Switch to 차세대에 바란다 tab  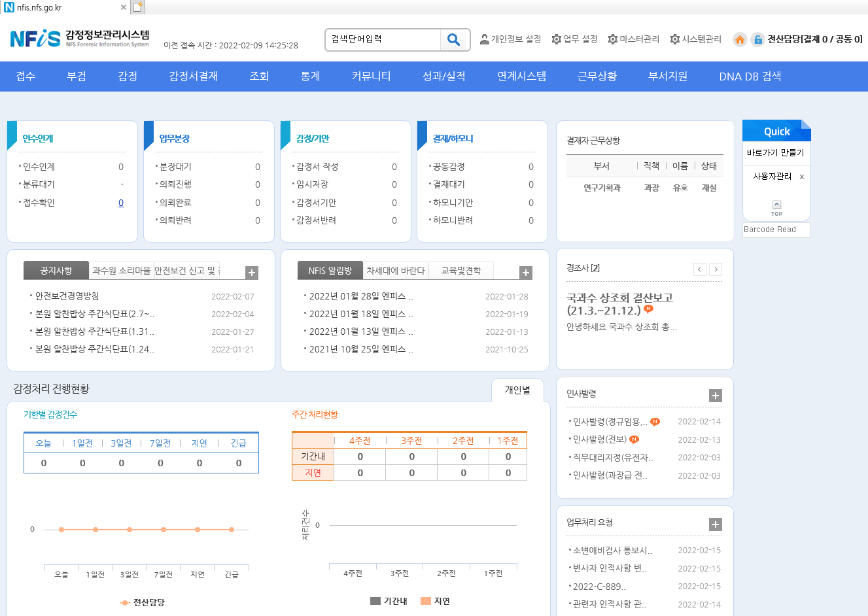[396, 270]
